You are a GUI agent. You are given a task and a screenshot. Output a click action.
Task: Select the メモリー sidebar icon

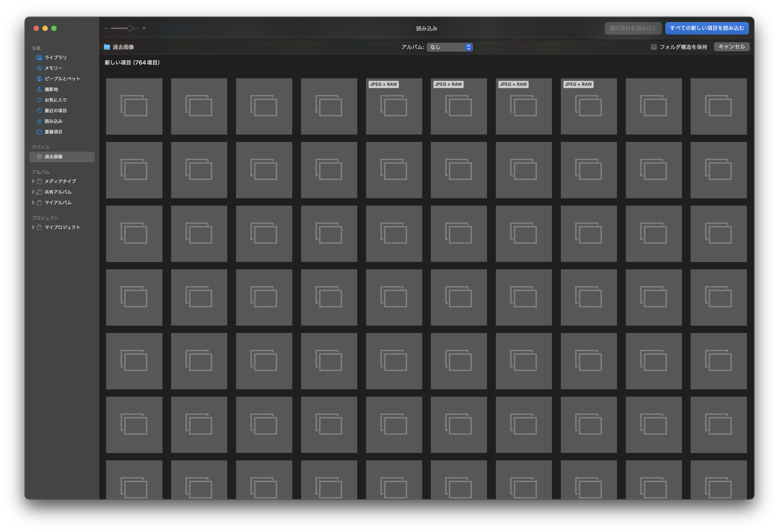click(x=39, y=68)
